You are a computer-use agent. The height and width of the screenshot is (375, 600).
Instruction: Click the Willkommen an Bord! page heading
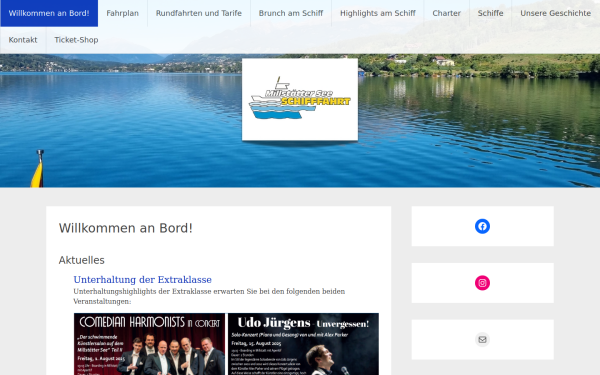(x=126, y=228)
